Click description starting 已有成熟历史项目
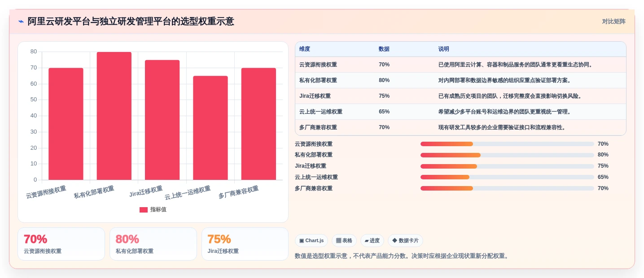 (511, 96)
